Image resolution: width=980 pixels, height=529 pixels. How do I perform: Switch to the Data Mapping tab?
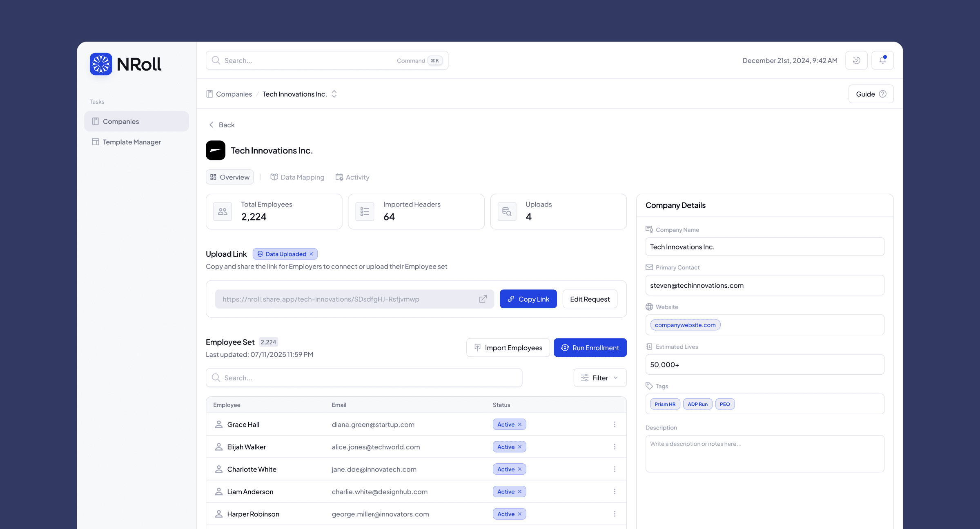tap(297, 177)
